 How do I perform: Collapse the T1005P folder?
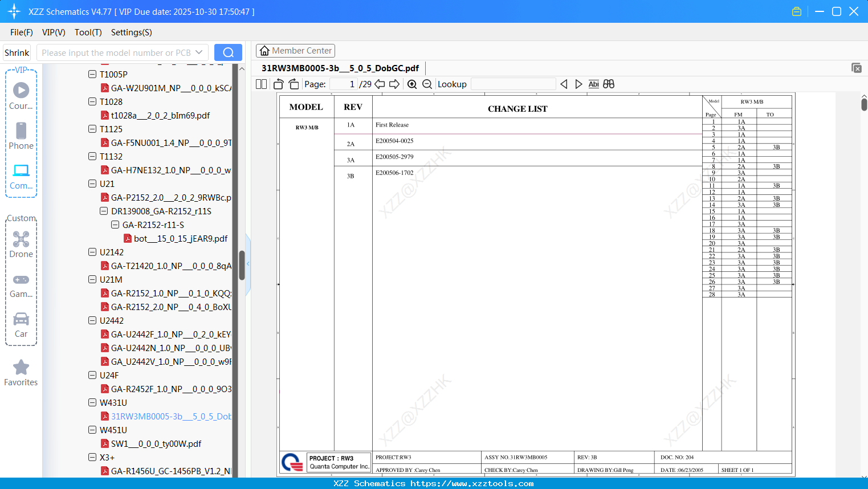pos(92,74)
